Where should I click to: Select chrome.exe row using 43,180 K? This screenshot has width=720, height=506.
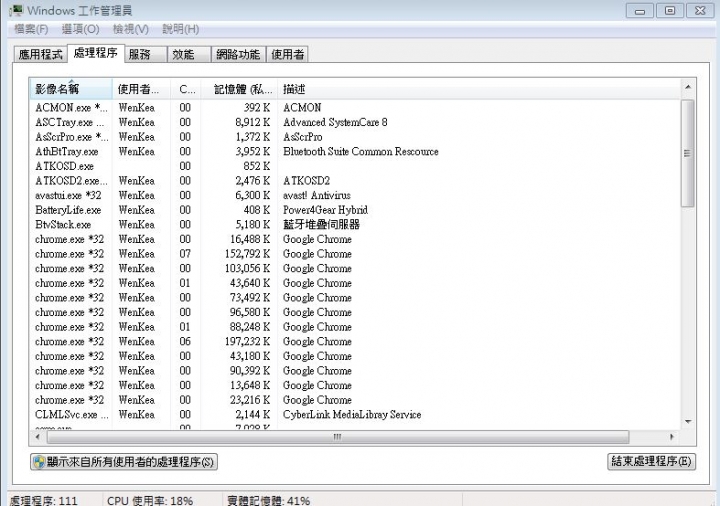354,356
